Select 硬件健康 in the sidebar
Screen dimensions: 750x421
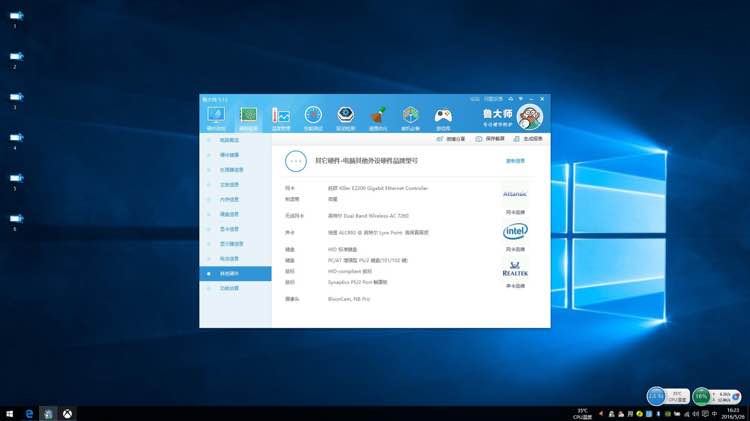[235, 155]
